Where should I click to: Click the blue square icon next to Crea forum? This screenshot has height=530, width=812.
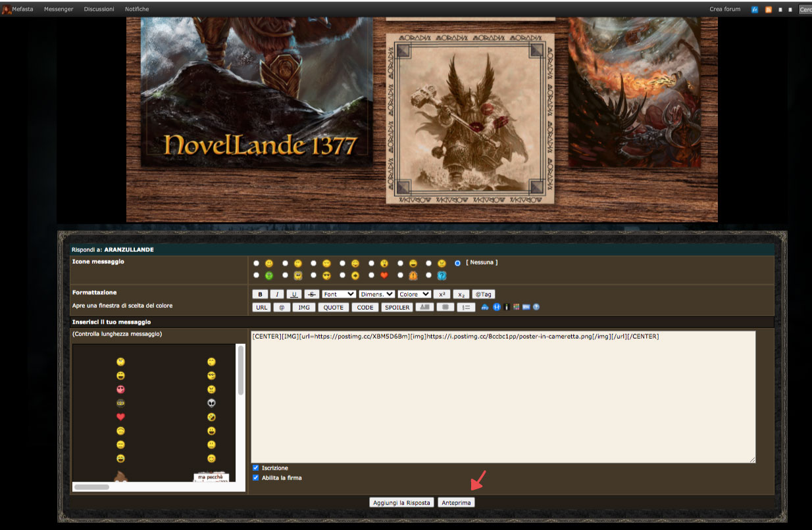[755, 9]
